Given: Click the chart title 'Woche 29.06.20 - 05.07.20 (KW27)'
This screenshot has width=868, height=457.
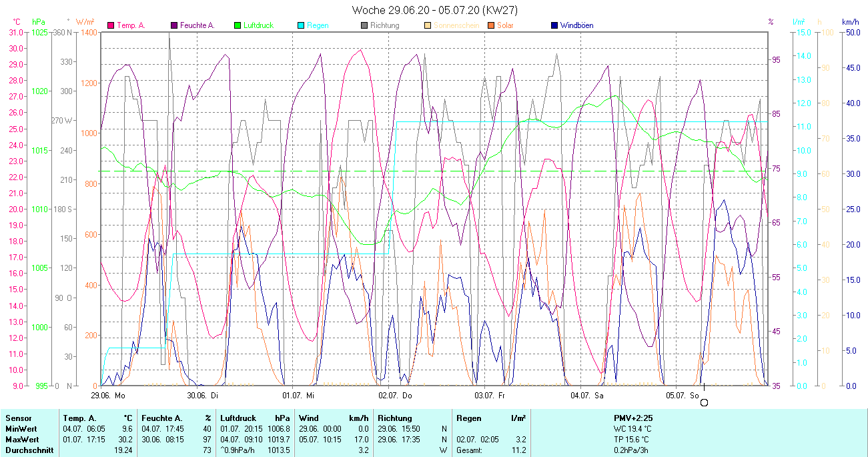Looking at the screenshot, I should 434,10.
